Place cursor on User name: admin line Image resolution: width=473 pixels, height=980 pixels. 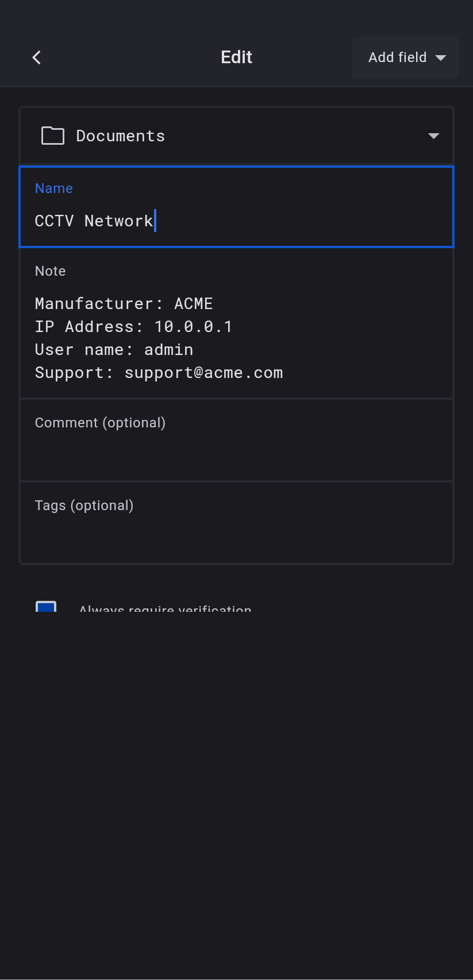114,350
